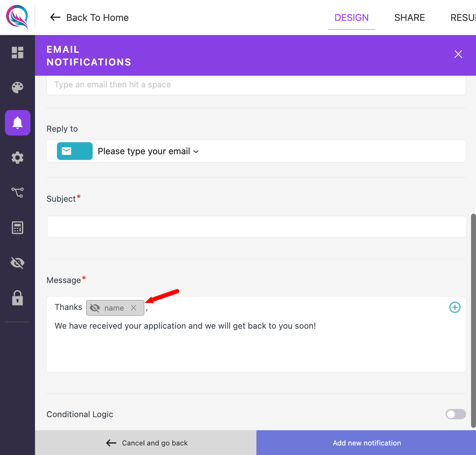The height and width of the screenshot is (455, 476).
Task: Click Cancel and go back
Action: 146,443
